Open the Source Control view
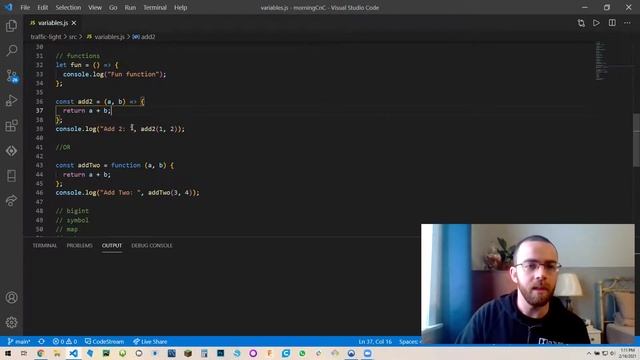Screen dimensions: 640x360 point(11,76)
